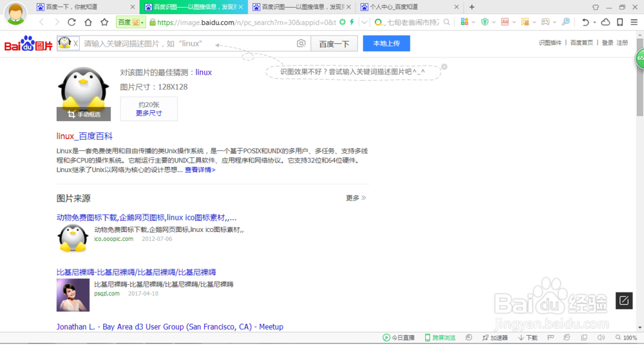644x346 pixels.
Task: Click the browser back arrow
Action: pyautogui.click(x=41, y=22)
